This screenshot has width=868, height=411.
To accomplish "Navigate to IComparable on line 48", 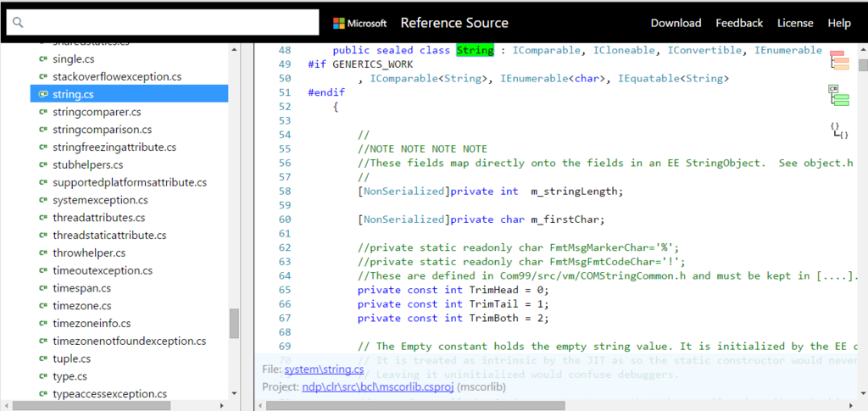I will 547,50.
